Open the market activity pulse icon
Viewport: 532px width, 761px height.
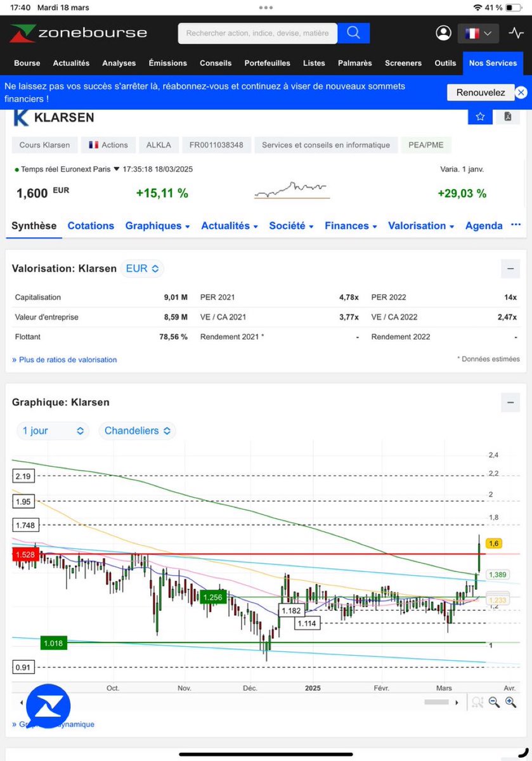pyautogui.click(x=516, y=33)
